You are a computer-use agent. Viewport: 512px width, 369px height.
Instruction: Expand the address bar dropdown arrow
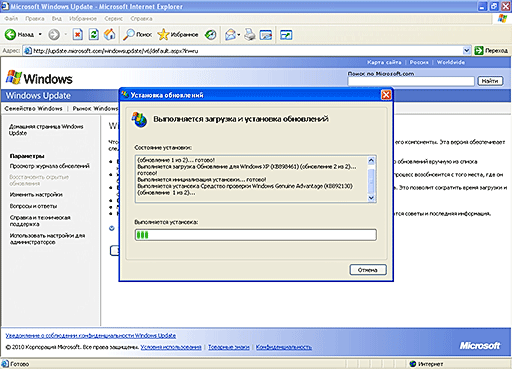coord(466,51)
